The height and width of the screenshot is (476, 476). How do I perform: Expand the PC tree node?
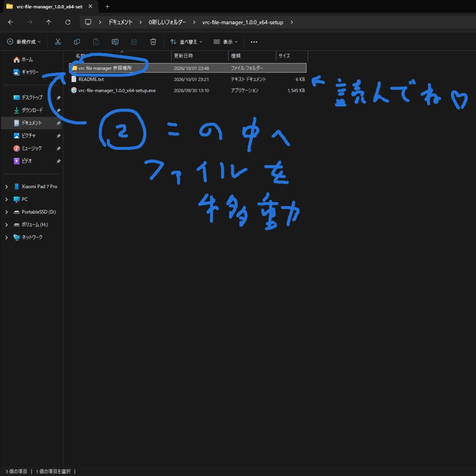7,199
